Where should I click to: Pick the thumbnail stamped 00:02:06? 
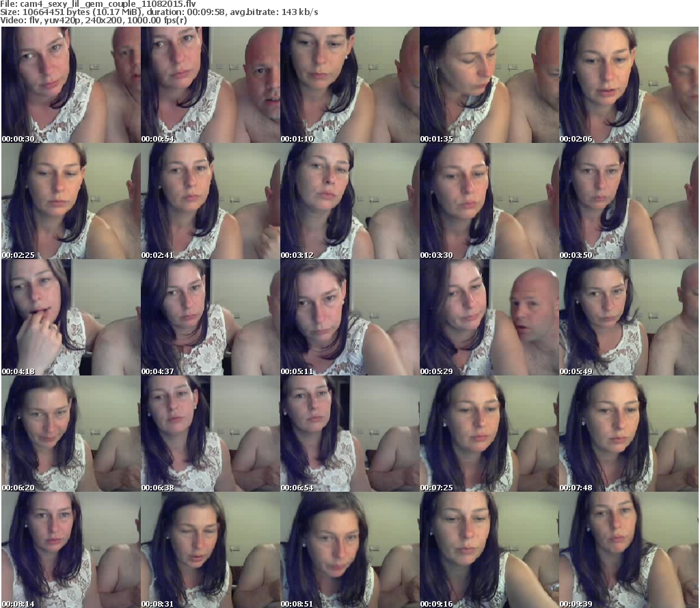pos(629,85)
